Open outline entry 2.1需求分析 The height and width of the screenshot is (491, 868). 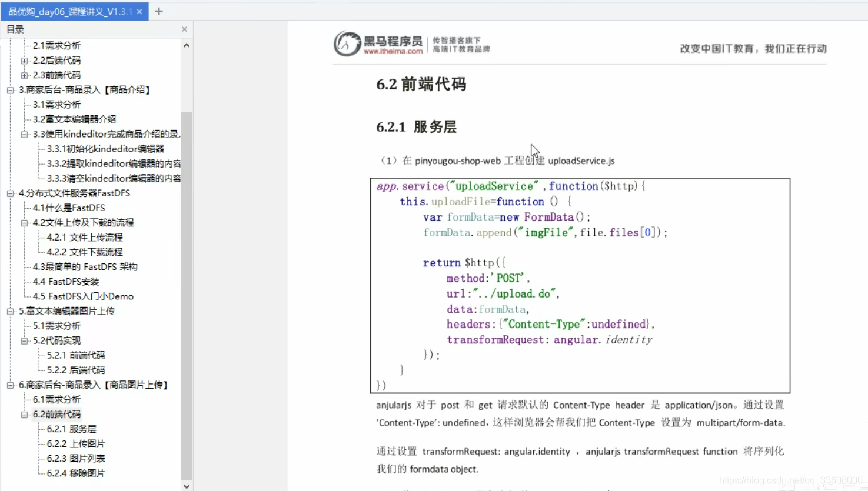[56, 45]
